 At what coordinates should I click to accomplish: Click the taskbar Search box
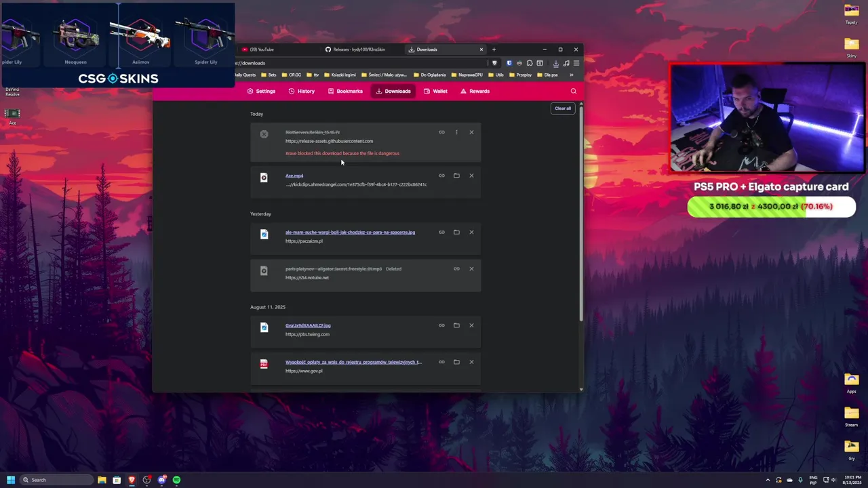click(x=56, y=480)
